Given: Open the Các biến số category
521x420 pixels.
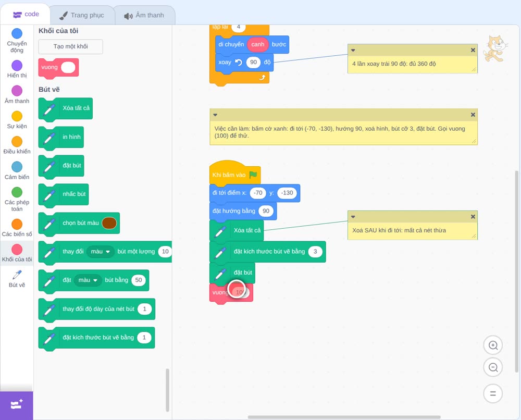Looking at the screenshot, I should [x=17, y=228].
